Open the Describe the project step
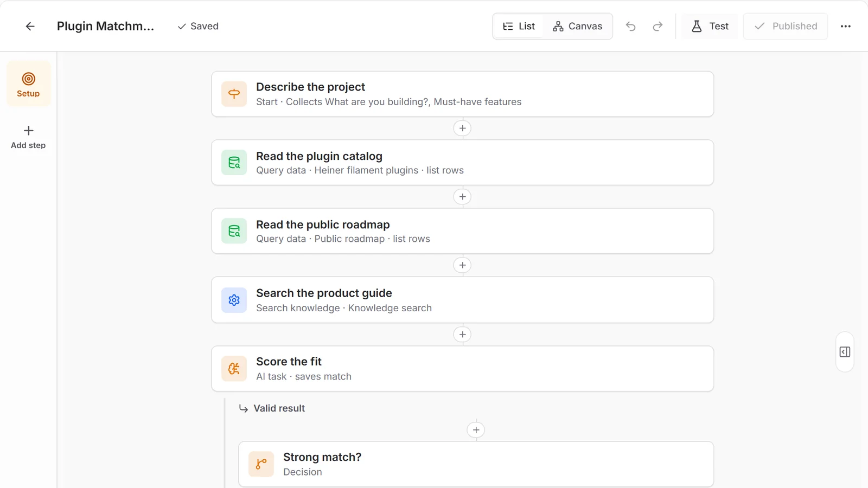This screenshot has height=488, width=868. click(462, 94)
